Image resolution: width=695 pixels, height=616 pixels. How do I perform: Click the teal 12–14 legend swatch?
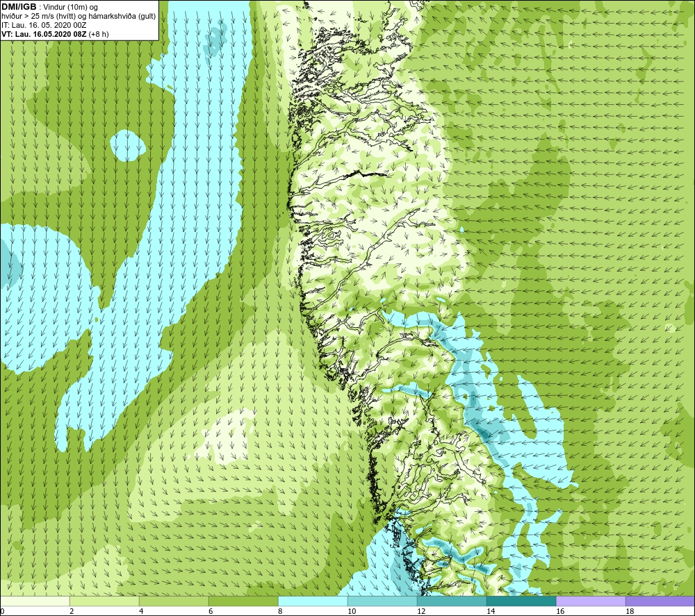point(452,601)
